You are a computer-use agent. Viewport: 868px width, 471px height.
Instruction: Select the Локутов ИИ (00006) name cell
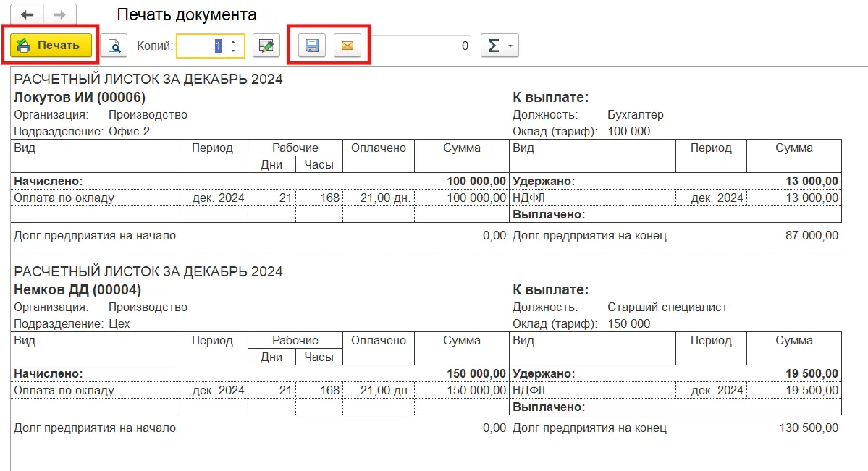[x=80, y=98]
